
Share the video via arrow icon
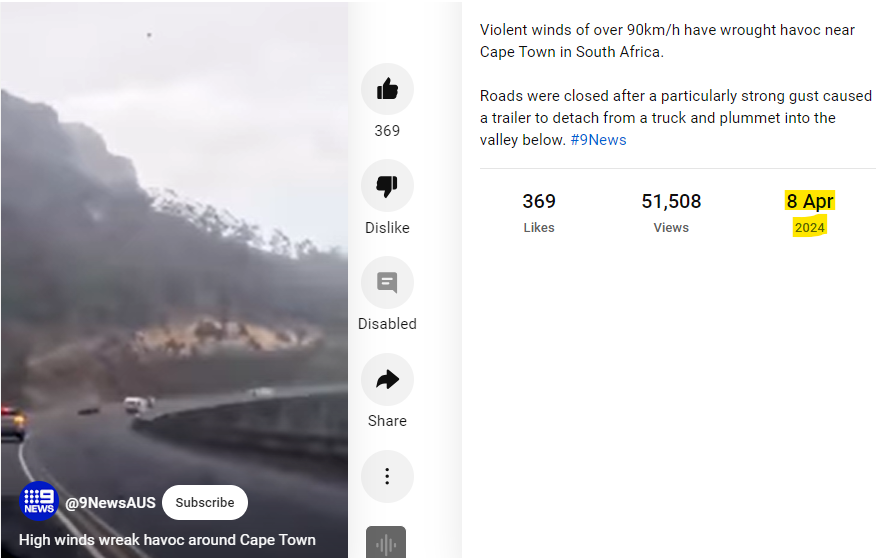click(x=387, y=379)
